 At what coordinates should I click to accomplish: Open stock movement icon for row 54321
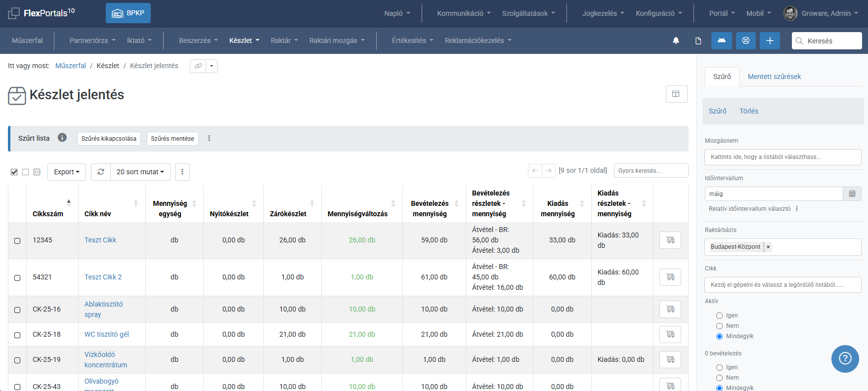click(x=670, y=277)
